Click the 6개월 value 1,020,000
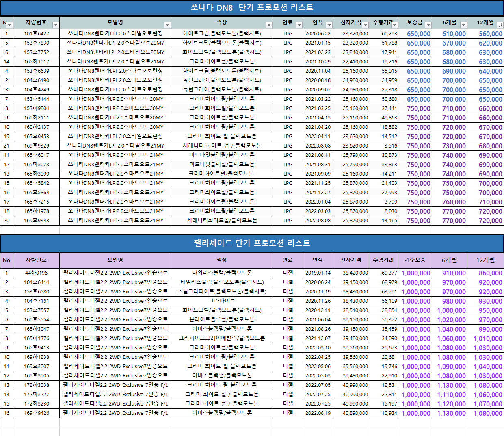504x436 pixels. (x=449, y=320)
